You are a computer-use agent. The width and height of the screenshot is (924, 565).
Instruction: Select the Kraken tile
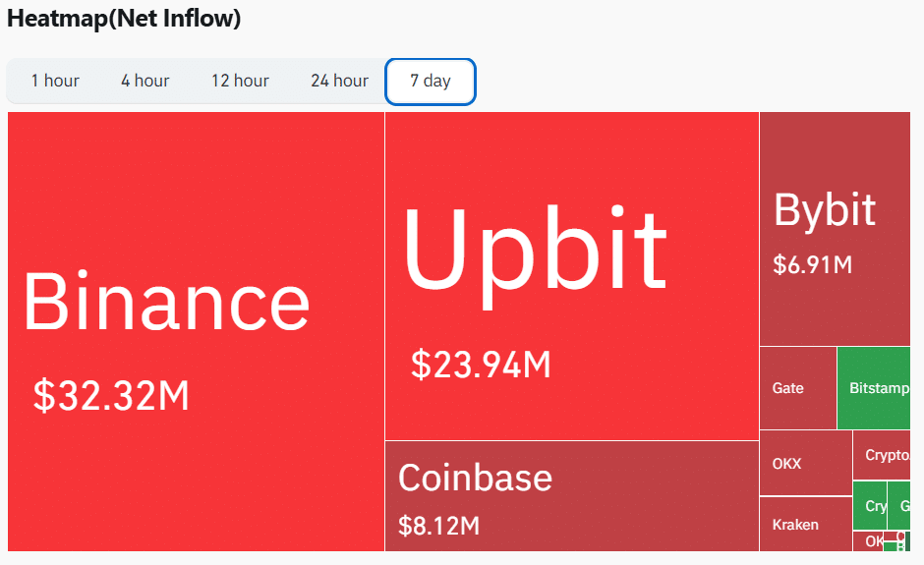click(806, 525)
